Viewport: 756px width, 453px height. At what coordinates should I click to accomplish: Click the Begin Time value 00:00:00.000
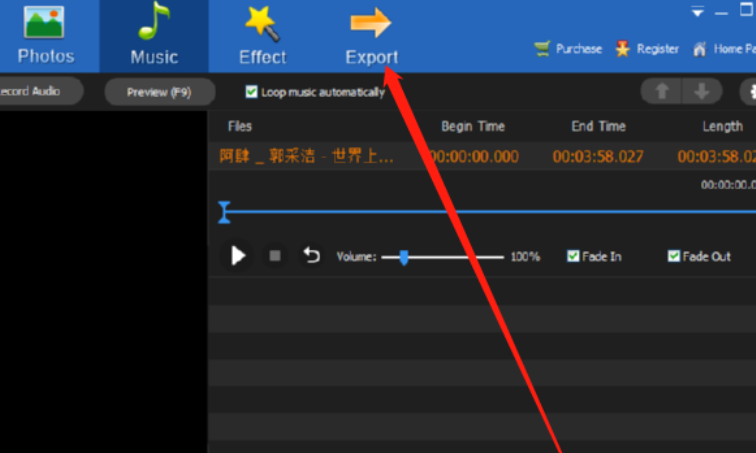coord(473,156)
